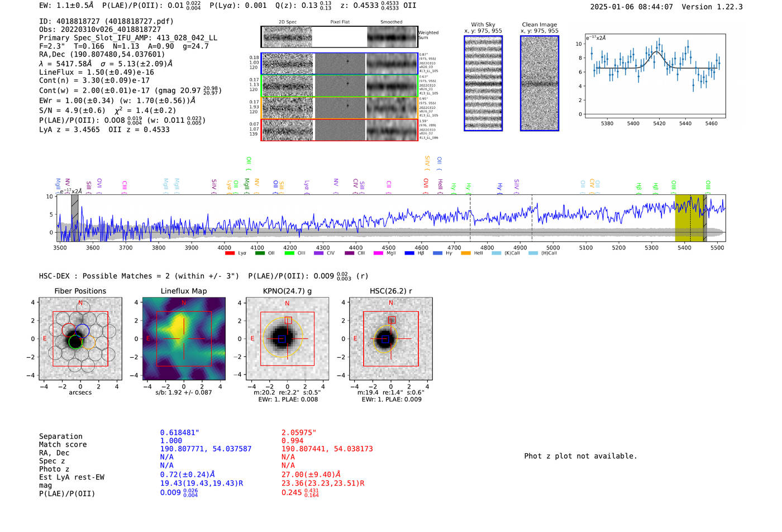Image resolution: width=782 pixels, height=532 pixels.
Task: Click the dashed vertical line near 4940Å
Action: [532, 218]
